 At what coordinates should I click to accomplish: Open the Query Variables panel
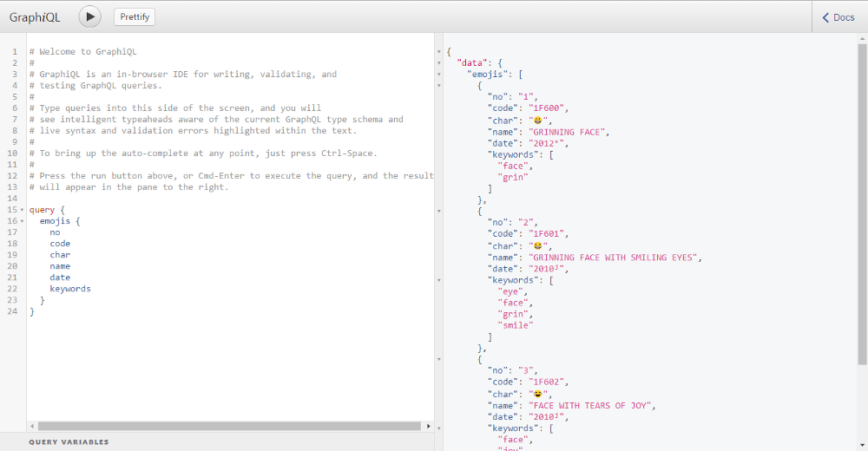pyautogui.click(x=69, y=441)
